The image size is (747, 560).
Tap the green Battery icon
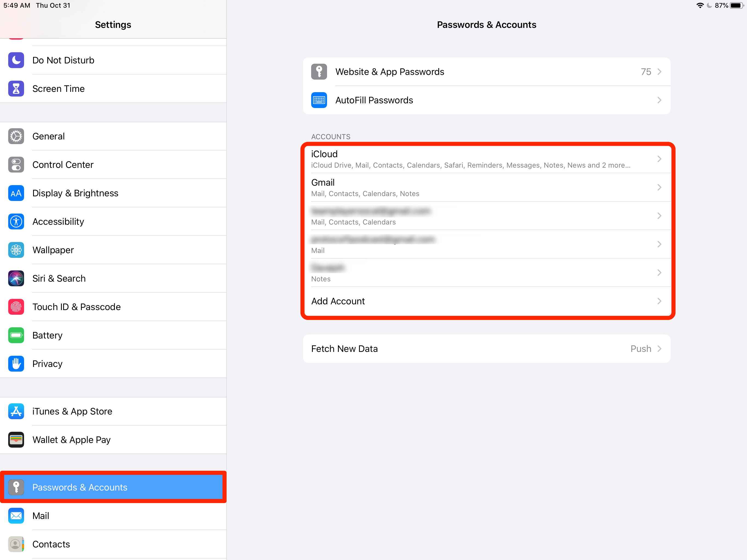(x=16, y=335)
